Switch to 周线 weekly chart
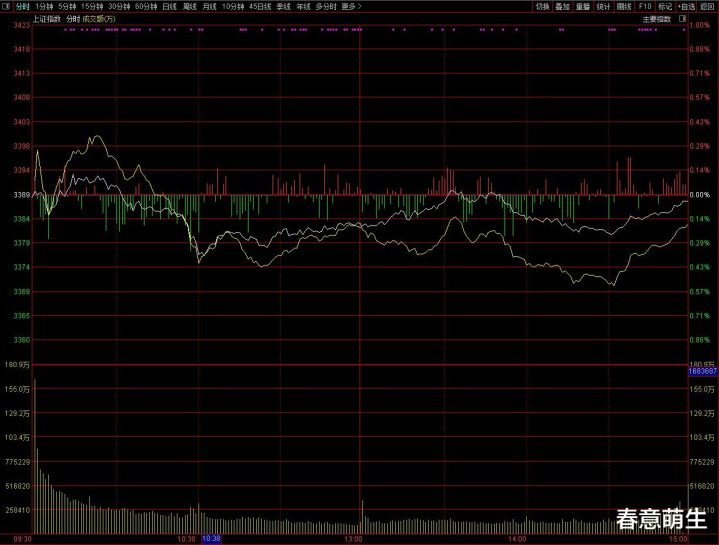 (190, 6)
